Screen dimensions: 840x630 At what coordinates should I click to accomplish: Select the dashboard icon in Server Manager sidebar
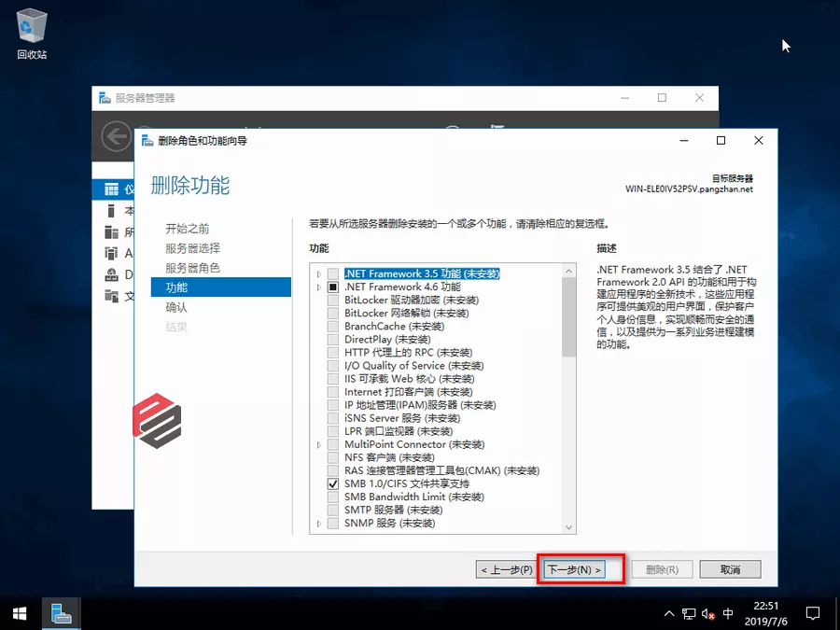pos(111,189)
